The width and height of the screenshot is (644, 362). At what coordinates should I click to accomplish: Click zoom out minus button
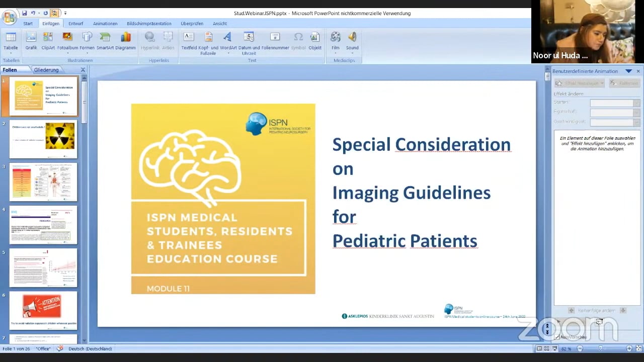coord(580,348)
